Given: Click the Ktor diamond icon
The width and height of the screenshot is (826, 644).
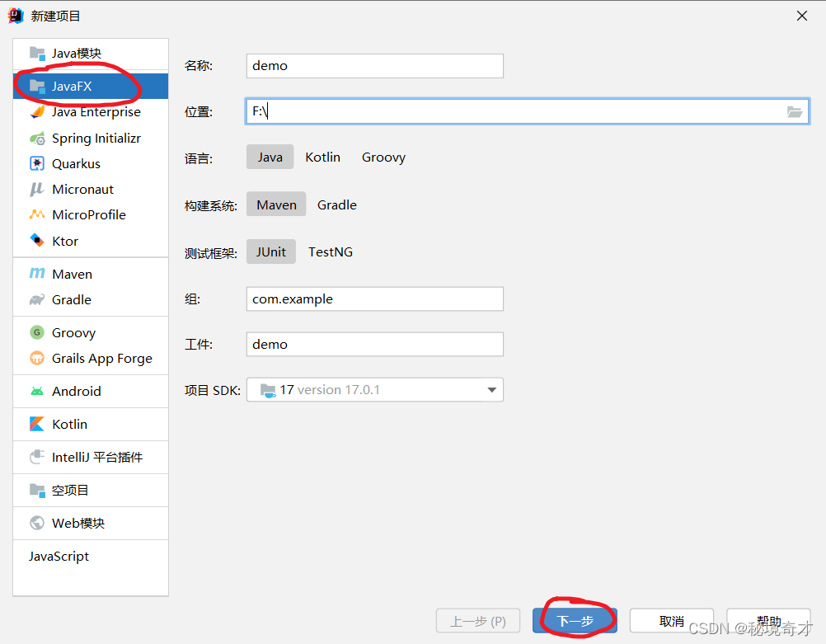Looking at the screenshot, I should 37,240.
